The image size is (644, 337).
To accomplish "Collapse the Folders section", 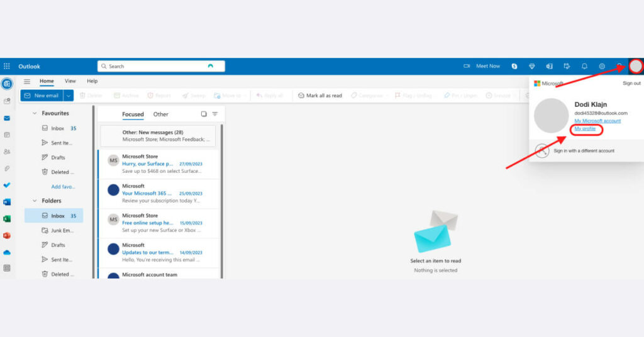I will point(35,201).
